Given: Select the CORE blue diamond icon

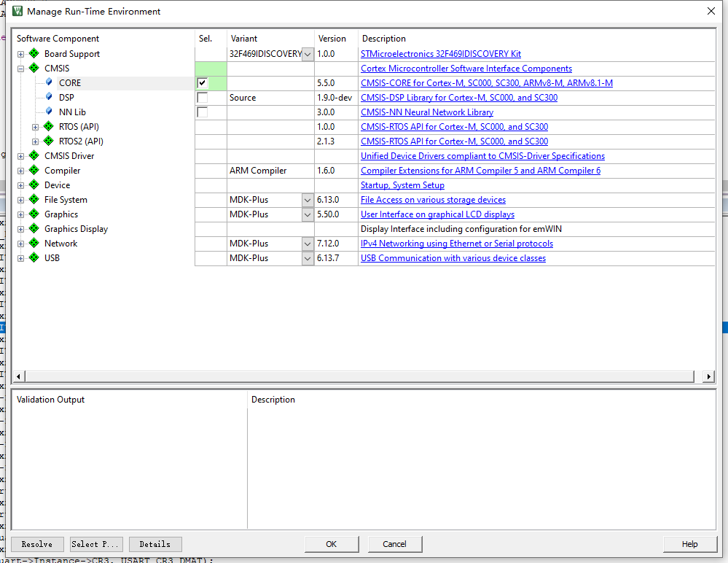Looking at the screenshot, I should pos(48,82).
